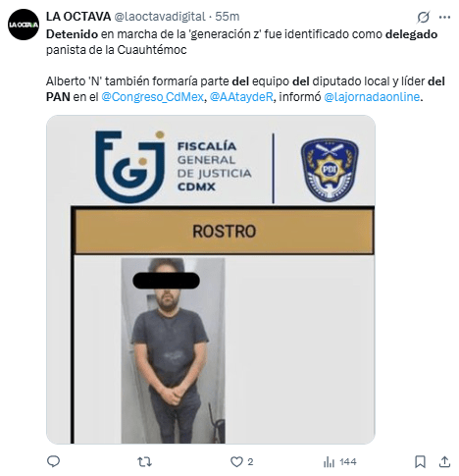Open the LA OCTAVA display name

coord(78,17)
